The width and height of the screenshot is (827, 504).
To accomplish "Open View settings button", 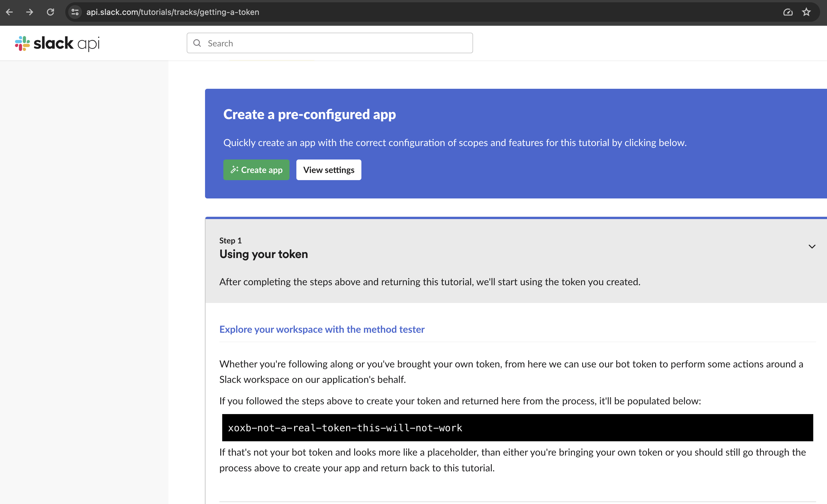I will click(x=328, y=170).
